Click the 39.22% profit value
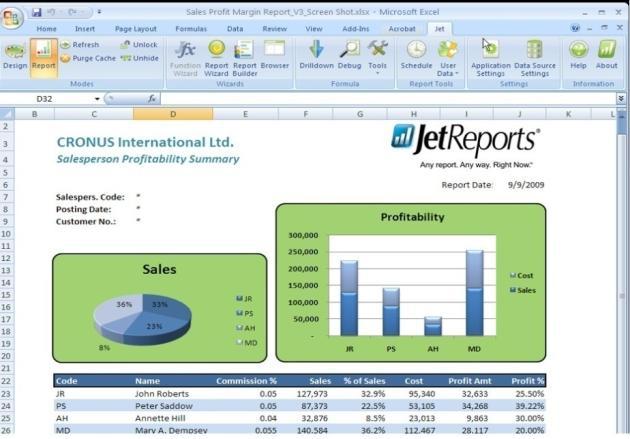Image resolution: width=630 pixels, height=439 pixels. [x=530, y=406]
